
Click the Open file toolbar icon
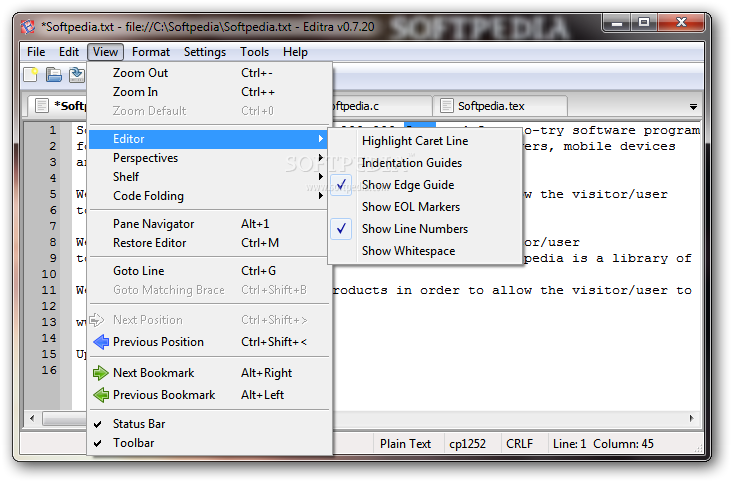click(x=54, y=75)
